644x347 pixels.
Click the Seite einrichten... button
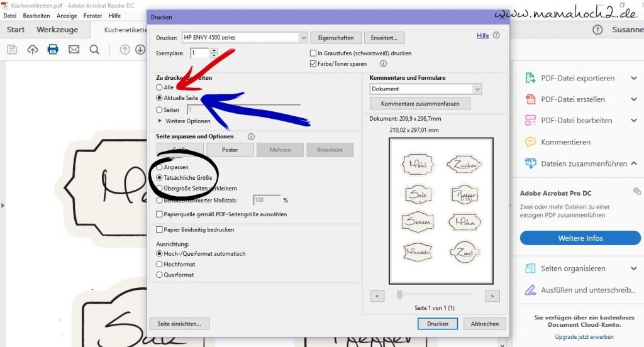179,324
